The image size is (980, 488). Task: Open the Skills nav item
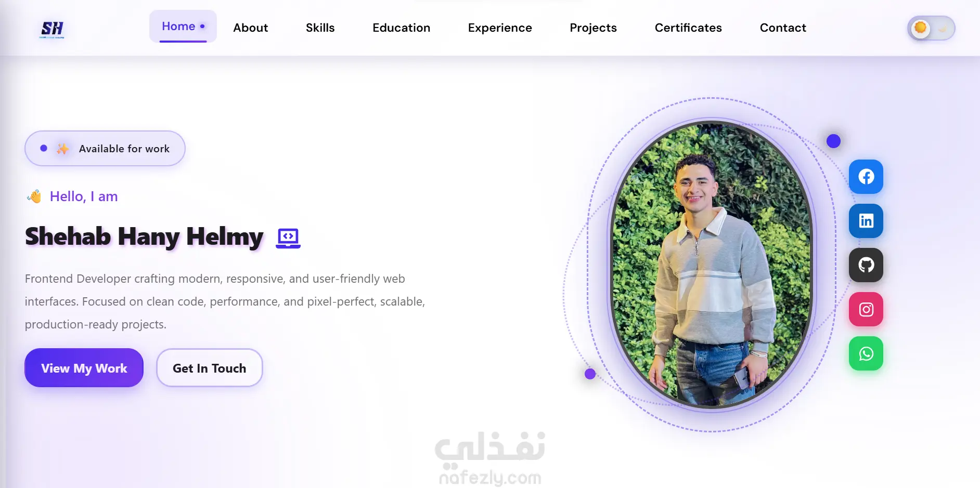point(320,28)
